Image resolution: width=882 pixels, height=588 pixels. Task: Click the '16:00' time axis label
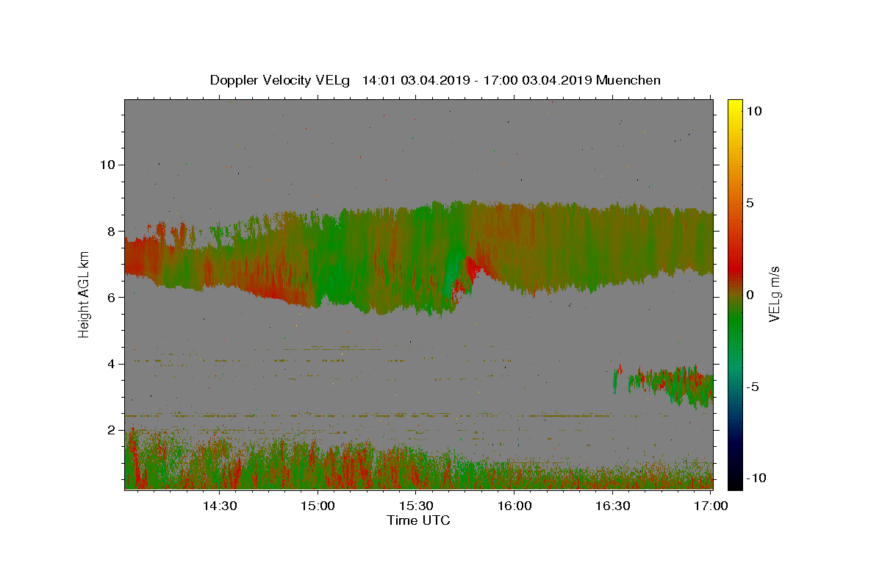(514, 506)
